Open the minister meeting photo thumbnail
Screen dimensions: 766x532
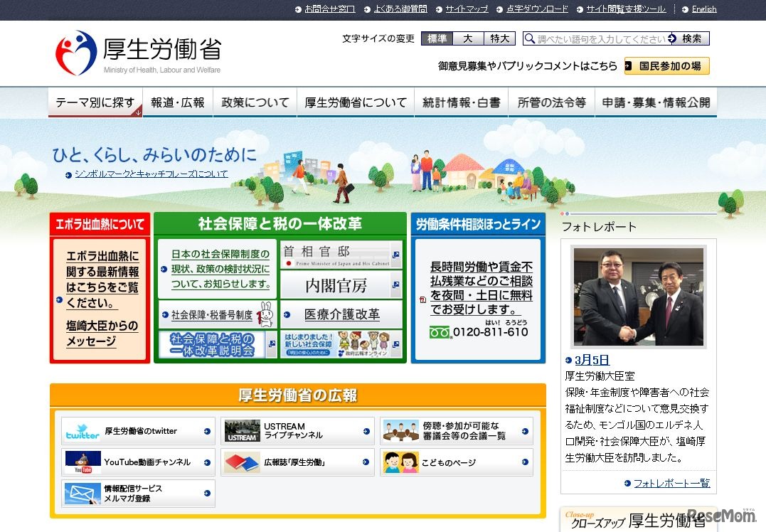tap(639, 295)
